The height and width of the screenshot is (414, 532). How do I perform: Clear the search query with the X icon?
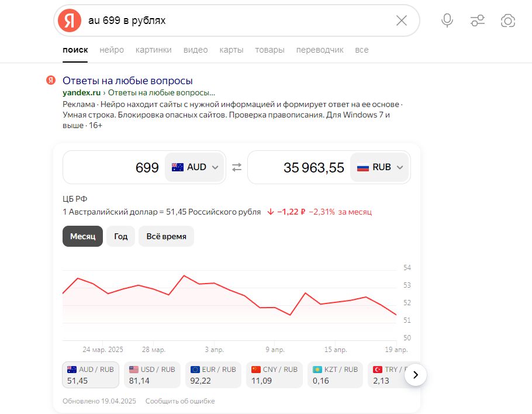[x=402, y=20]
